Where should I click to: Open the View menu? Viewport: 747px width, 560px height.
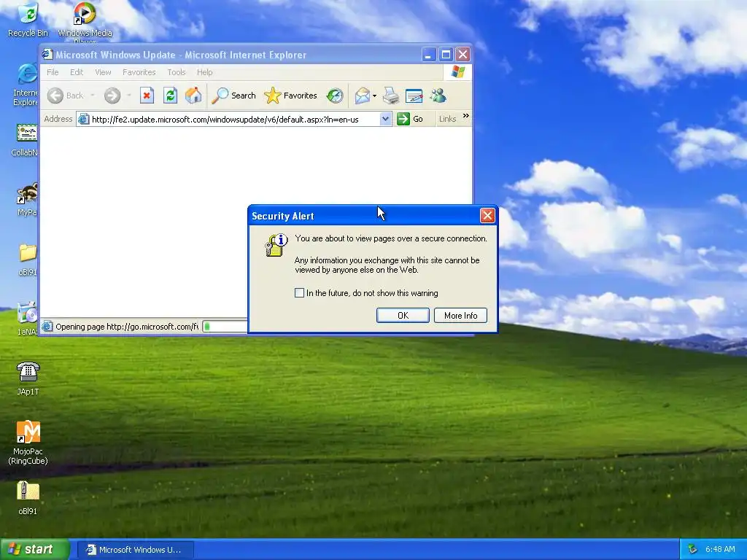[x=103, y=72]
